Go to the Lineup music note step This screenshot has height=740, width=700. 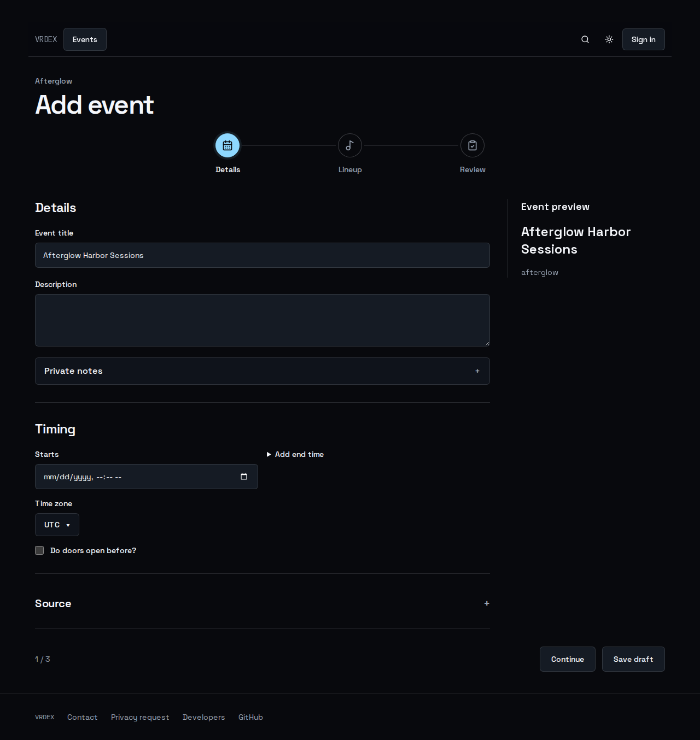click(x=350, y=145)
